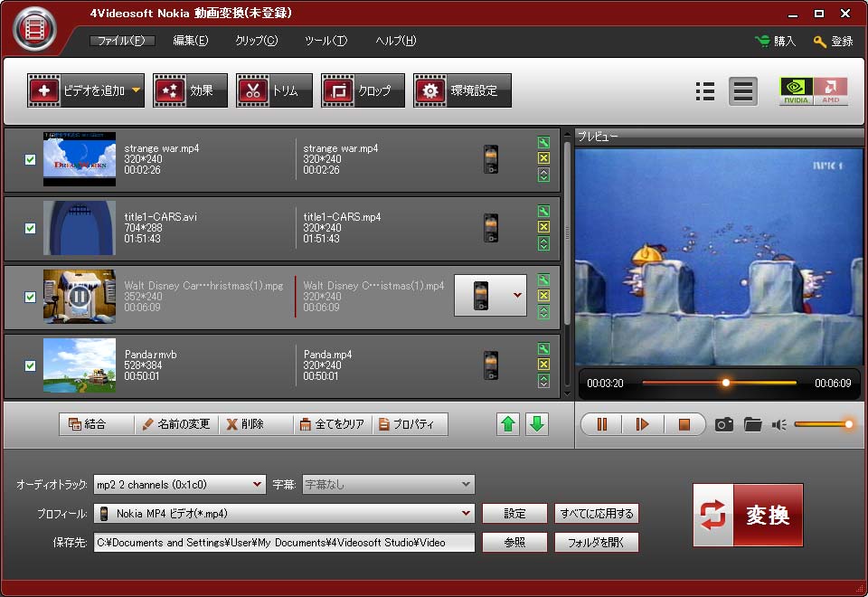Screen dimensions: 868x597
Task: Open the ファイル menu
Action: click(x=121, y=41)
